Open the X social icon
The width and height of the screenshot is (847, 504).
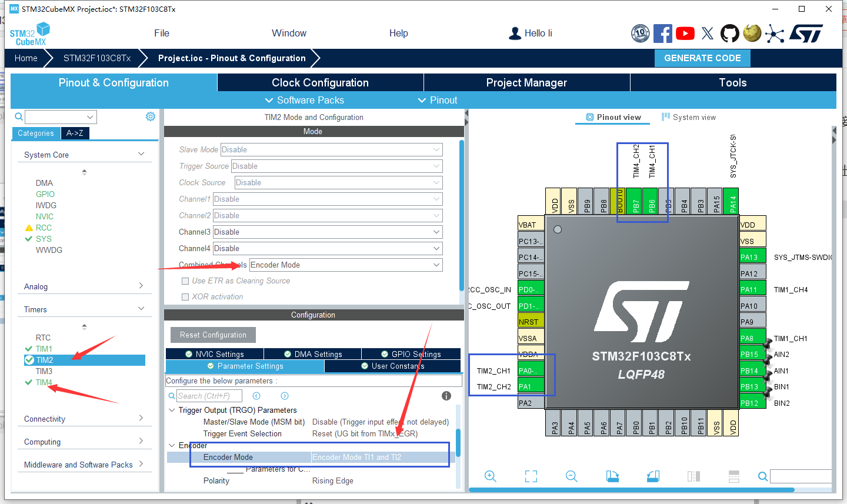point(708,34)
